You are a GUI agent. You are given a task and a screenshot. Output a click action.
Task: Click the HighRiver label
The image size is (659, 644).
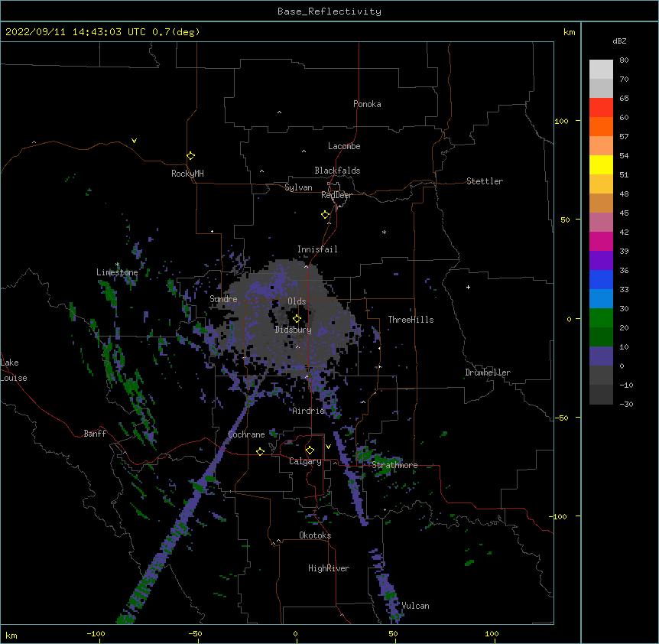(329, 568)
